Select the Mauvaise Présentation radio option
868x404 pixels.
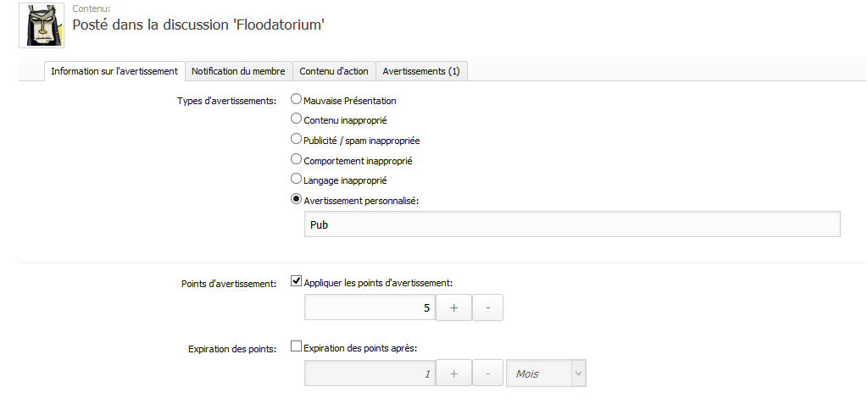tap(297, 100)
